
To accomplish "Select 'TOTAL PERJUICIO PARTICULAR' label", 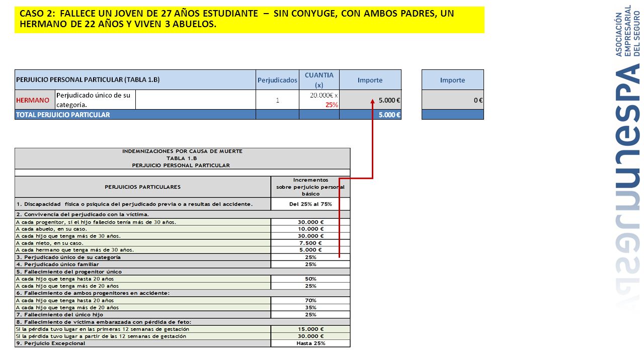I will click(63, 115).
